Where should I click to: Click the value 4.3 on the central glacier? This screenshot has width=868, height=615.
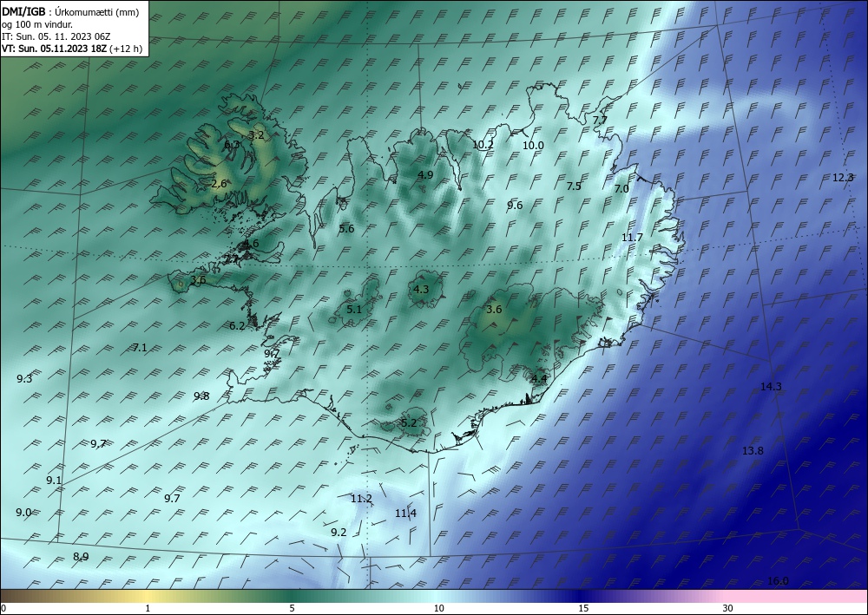tap(421, 289)
